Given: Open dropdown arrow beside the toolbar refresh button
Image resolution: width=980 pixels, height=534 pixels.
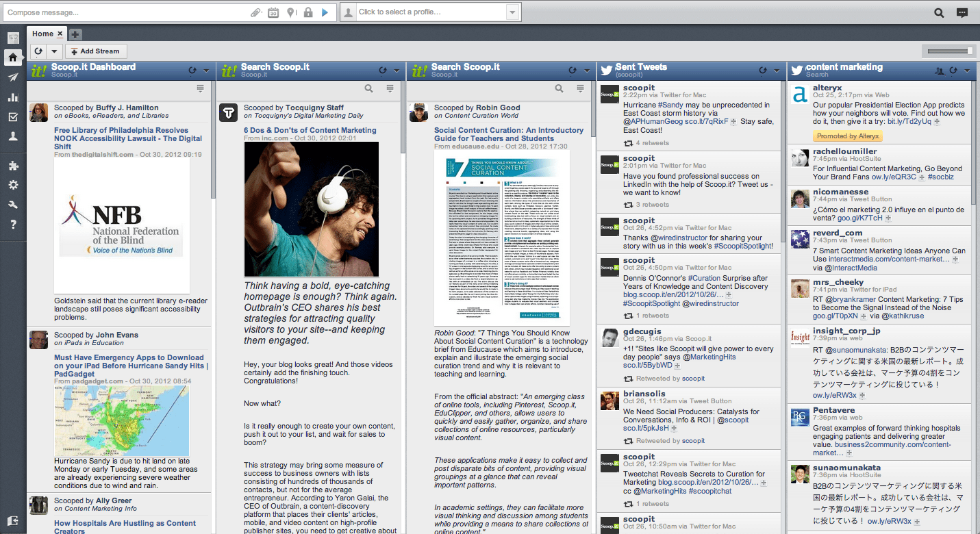Looking at the screenshot, I should coord(52,51).
